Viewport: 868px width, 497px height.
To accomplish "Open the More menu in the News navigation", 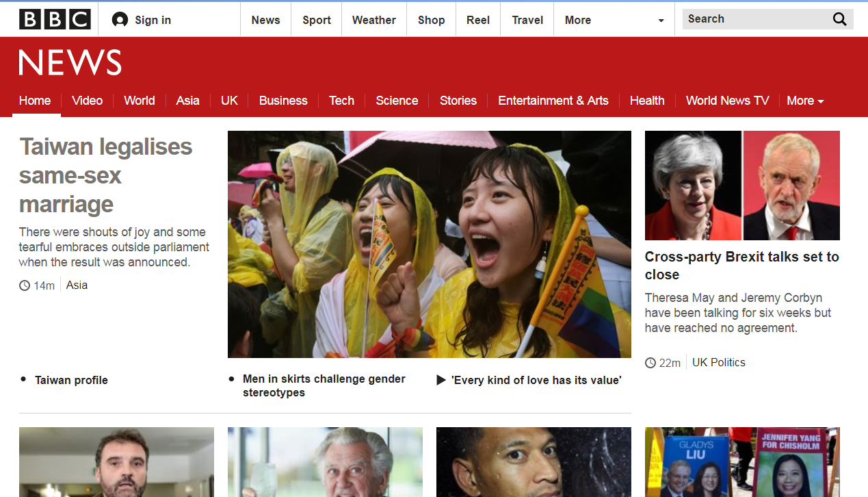I will pyautogui.click(x=805, y=101).
